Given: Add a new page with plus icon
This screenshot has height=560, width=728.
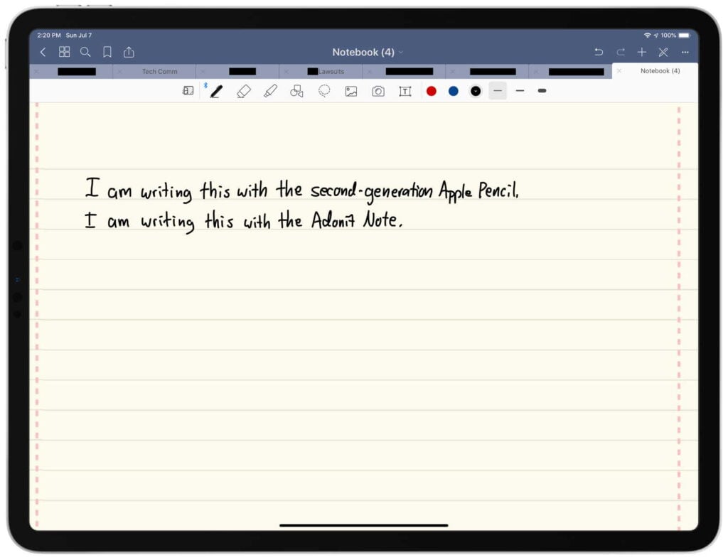Looking at the screenshot, I should point(642,52).
